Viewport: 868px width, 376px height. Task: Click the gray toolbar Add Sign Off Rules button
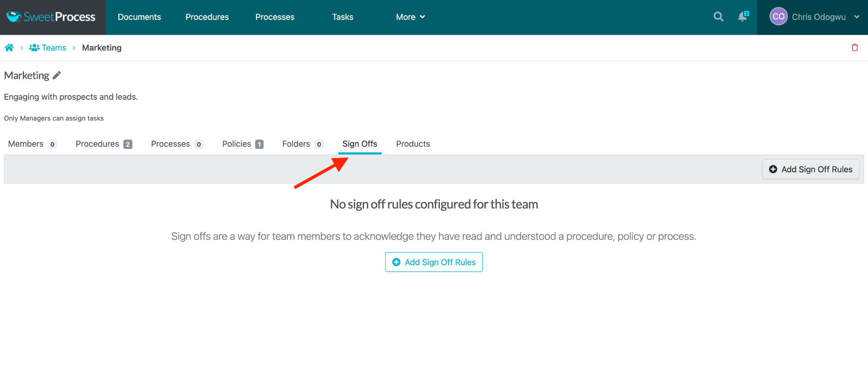(810, 169)
